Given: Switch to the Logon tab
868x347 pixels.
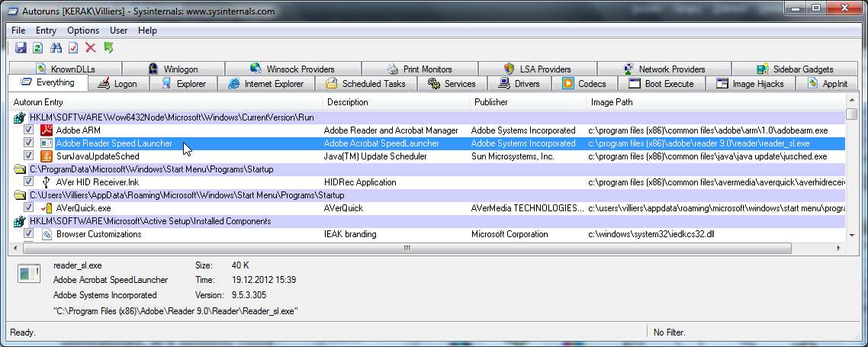Looking at the screenshot, I should [117, 84].
